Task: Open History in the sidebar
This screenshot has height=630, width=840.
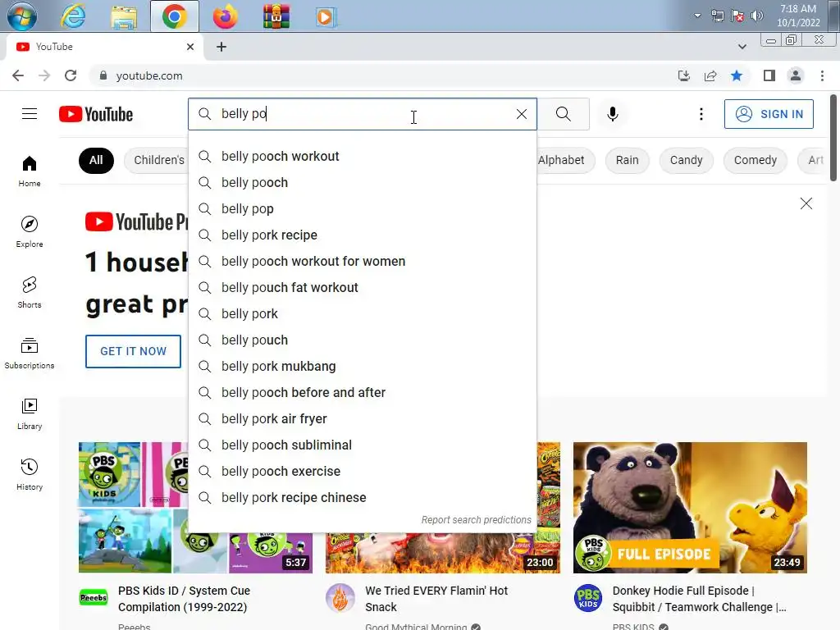Action: tap(30, 475)
